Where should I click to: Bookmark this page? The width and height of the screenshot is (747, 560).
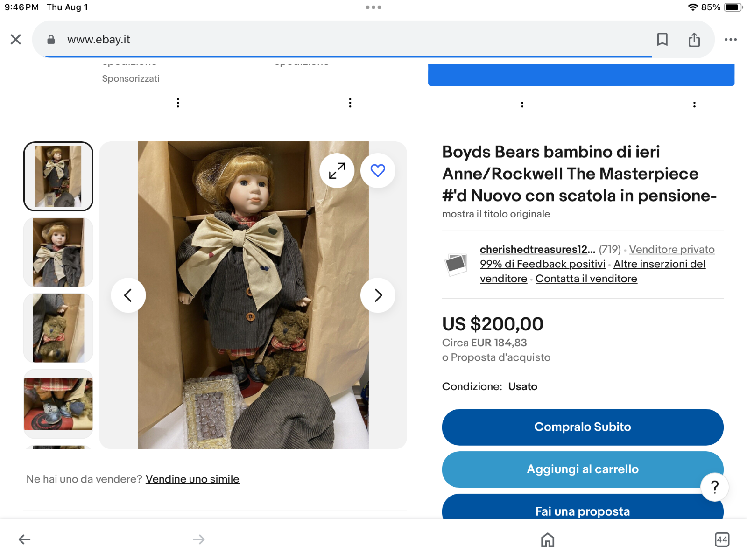coord(662,40)
